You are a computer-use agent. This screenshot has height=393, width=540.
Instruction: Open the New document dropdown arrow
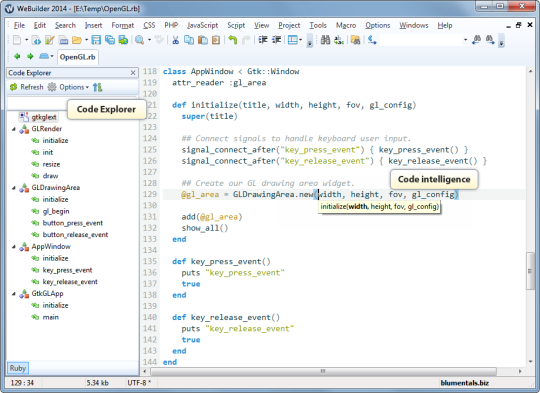[27, 40]
